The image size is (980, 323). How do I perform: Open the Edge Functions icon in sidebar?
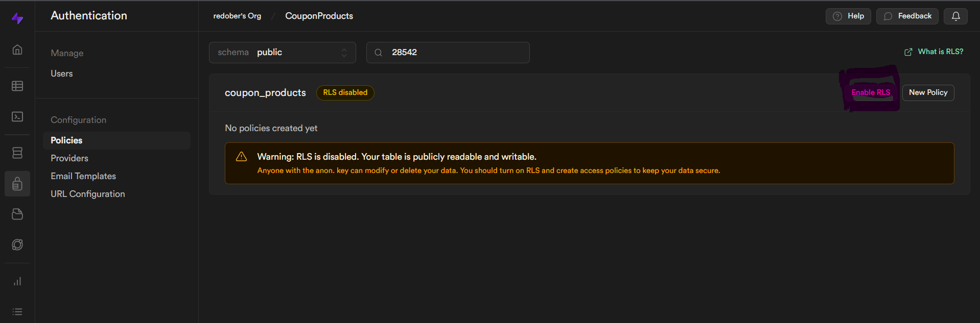point(17,245)
